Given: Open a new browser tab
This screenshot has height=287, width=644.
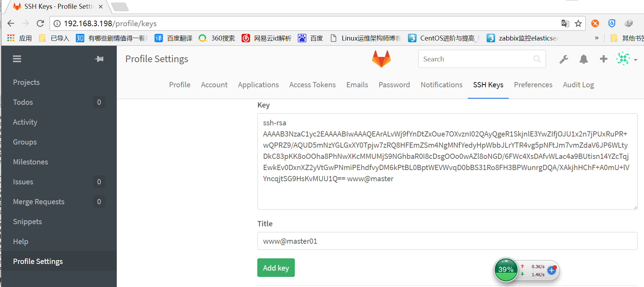Looking at the screenshot, I should click(x=120, y=7).
